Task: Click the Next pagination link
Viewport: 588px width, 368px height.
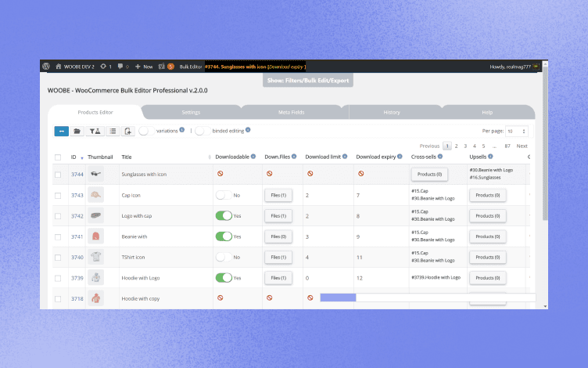Action: [x=522, y=146]
